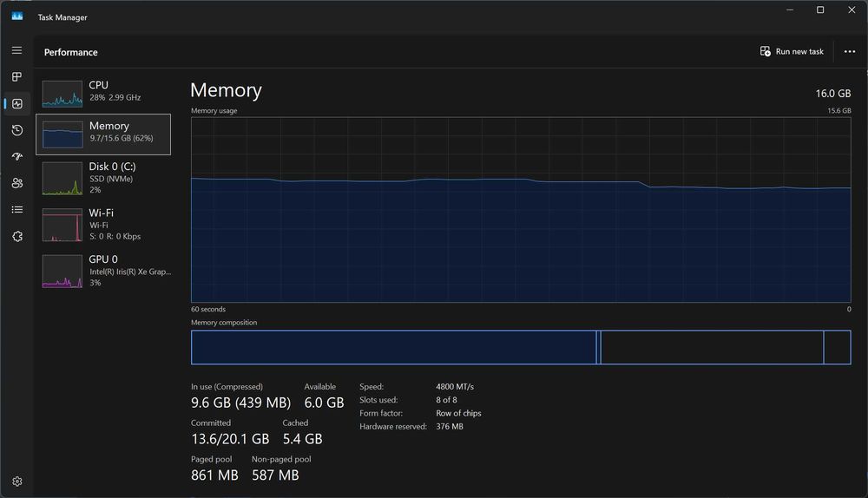Click the Paged pool value 861 MB

[x=214, y=475]
